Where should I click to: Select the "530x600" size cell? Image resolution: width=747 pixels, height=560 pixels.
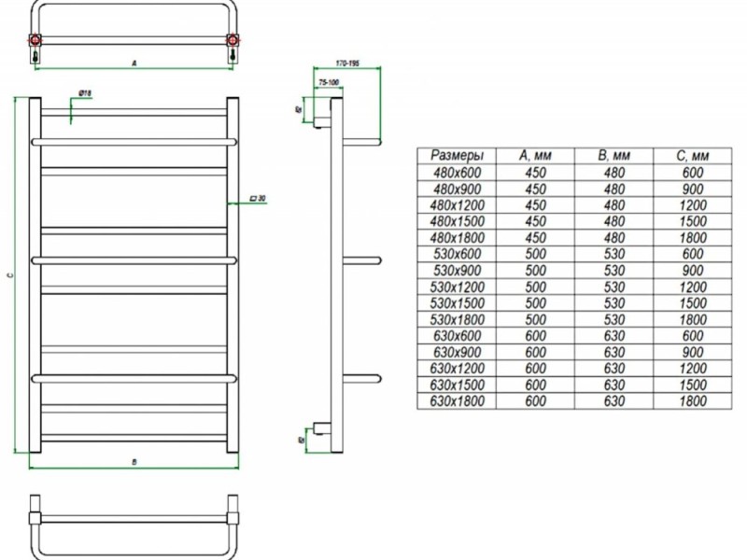[457, 254]
